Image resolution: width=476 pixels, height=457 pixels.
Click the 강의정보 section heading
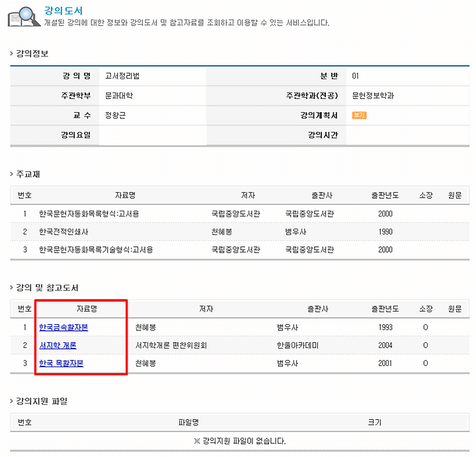(32, 53)
